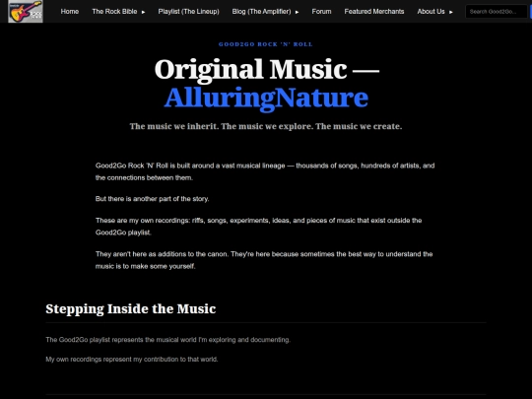Open the Home menu item
Screen dimensions: 532x399
coord(70,12)
